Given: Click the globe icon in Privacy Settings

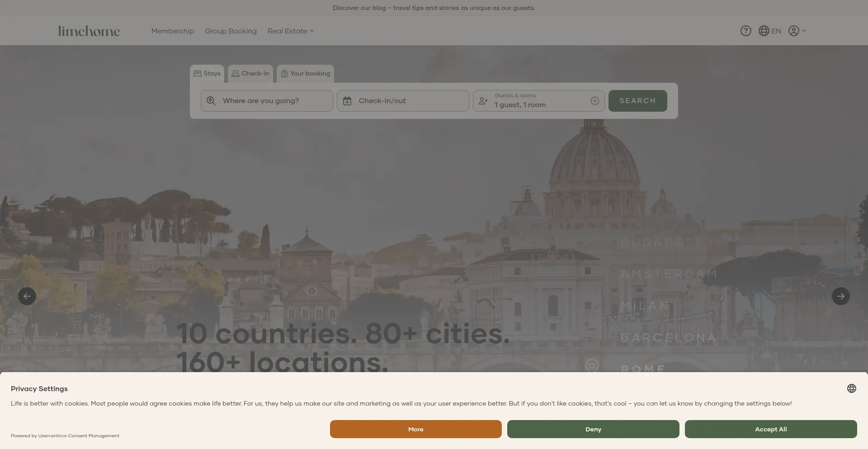Looking at the screenshot, I should (852, 388).
